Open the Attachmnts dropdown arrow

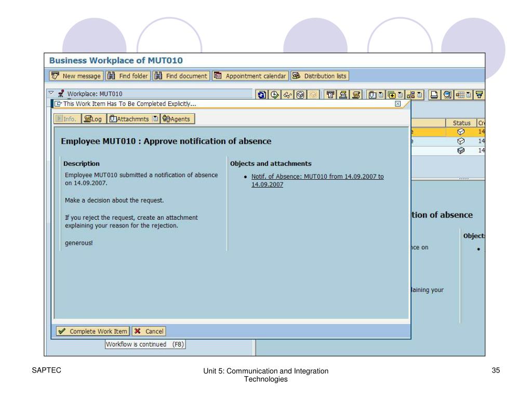coord(155,119)
